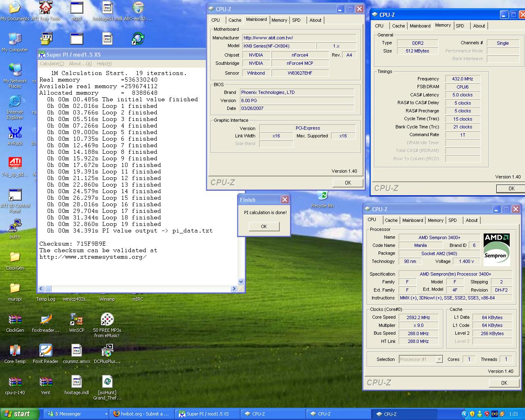This screenshot has width=525, height=420.
Task: Open the isoHunt Grand_Thef torrent icon
Action: (x=107, y=388)
